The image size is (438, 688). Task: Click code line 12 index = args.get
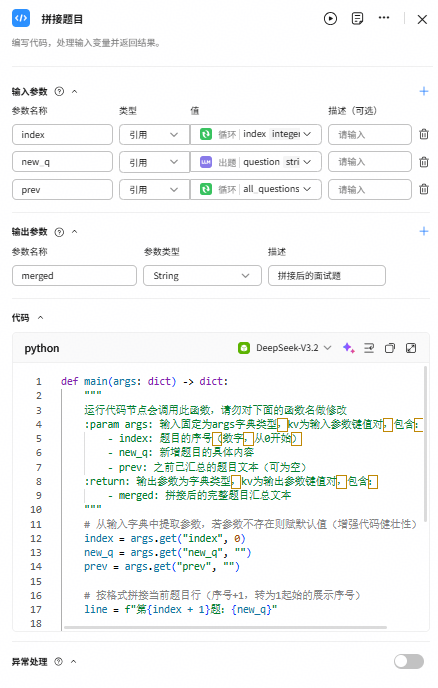coord(165,538)
